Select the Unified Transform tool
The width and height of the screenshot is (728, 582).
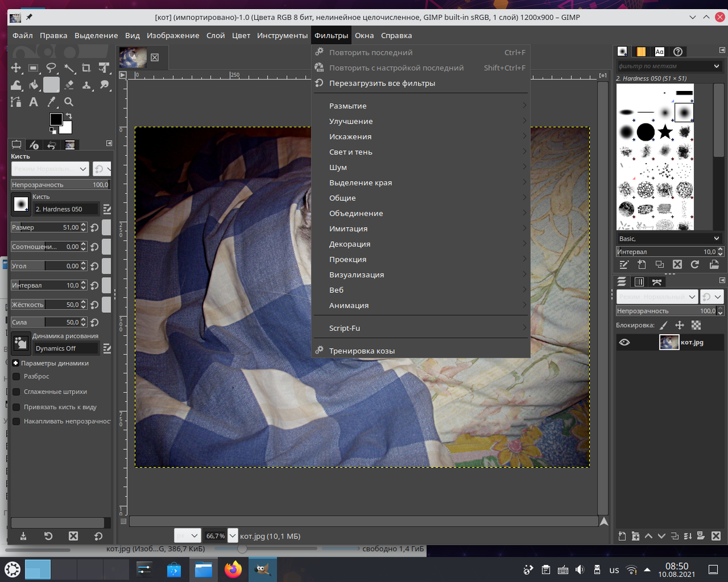(x=104, y=68)
